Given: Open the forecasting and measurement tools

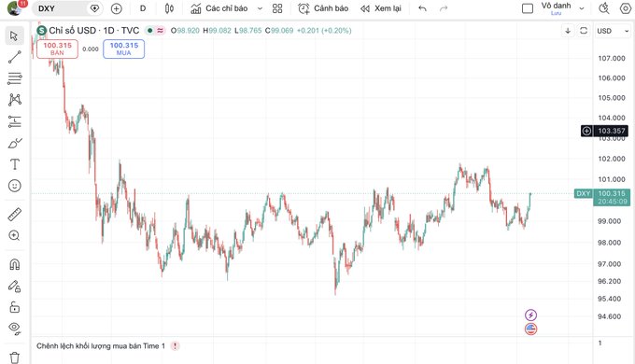Looking at the screenshot, I should click(x=15, y=121).
